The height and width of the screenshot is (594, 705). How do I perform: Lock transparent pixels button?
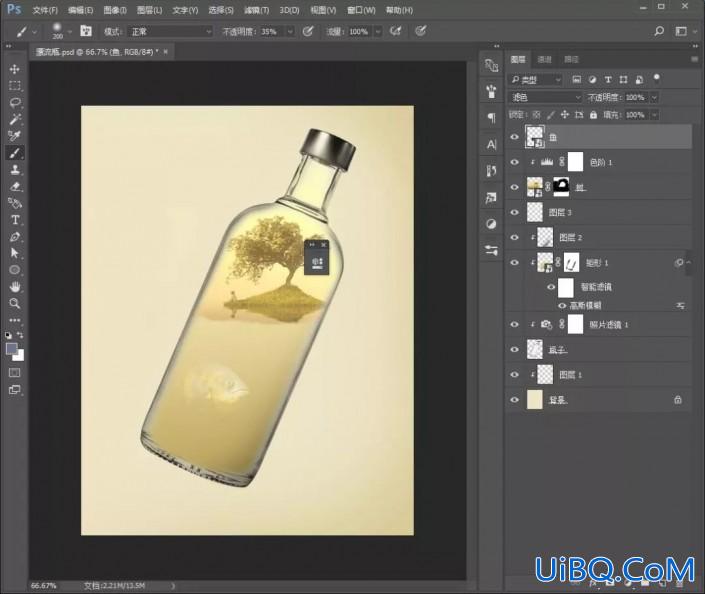[536, 115]
